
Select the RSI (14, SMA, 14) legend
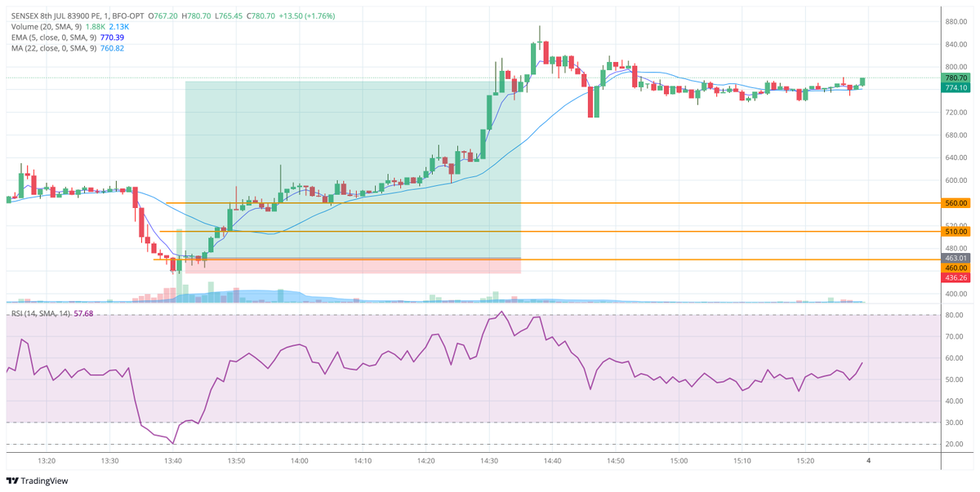coord(39,313)
